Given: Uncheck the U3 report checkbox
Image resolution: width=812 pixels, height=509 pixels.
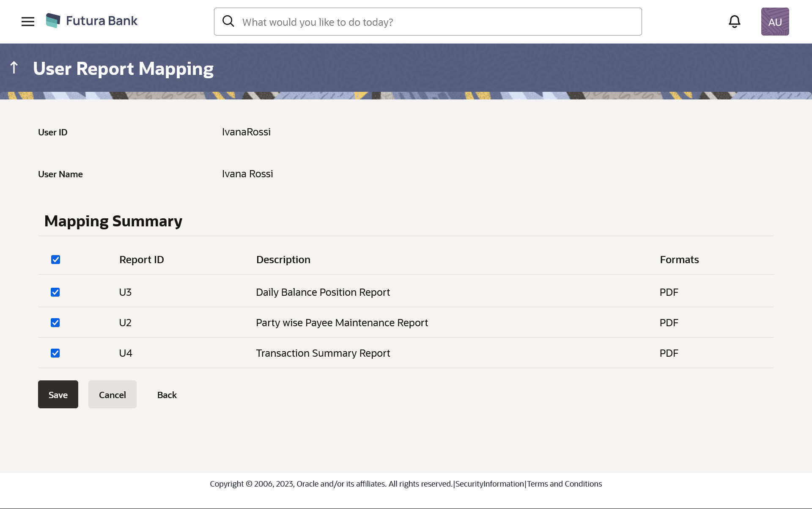Looking at the screenshot, I should point(55,292).
